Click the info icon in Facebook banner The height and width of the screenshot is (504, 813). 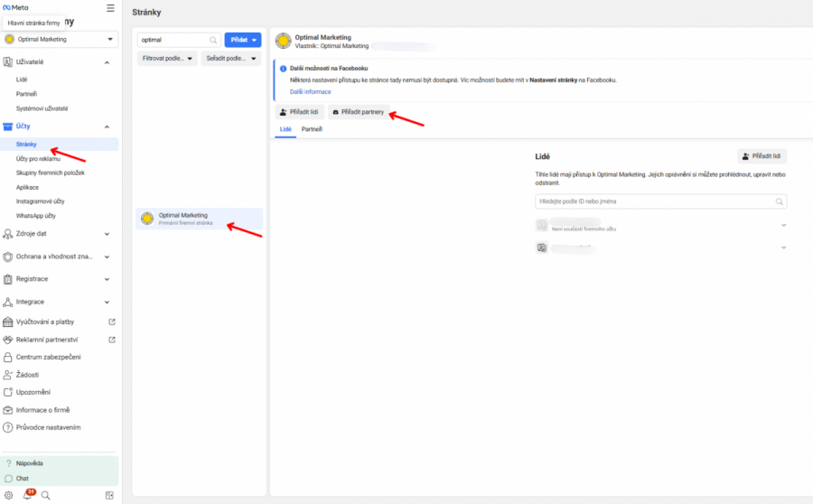tap(283, 69)
